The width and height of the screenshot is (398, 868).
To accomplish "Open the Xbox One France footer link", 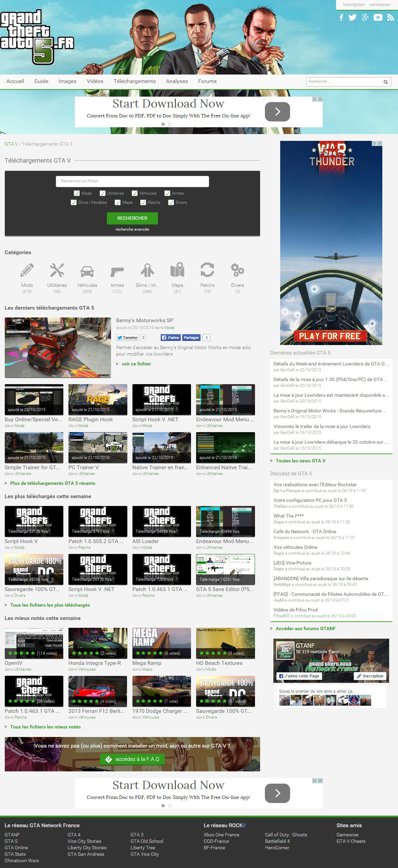I will [x=222, y=835].
